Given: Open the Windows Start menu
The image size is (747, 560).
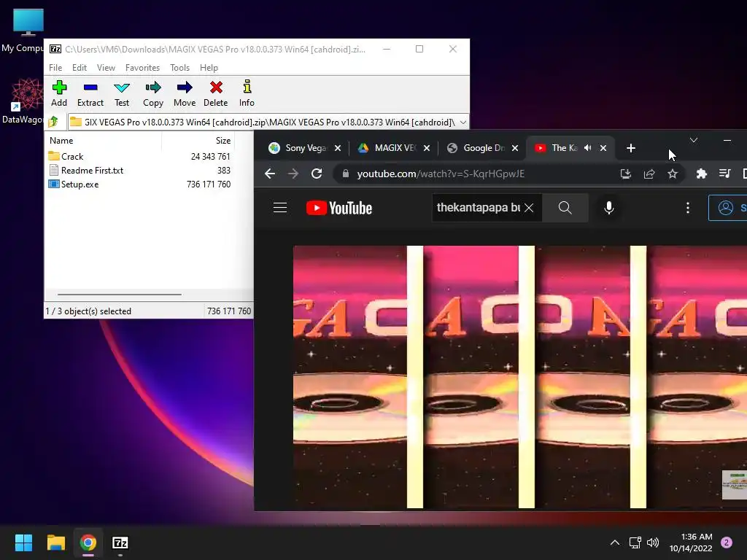Looking at the screenshot, I should point(23,542).
